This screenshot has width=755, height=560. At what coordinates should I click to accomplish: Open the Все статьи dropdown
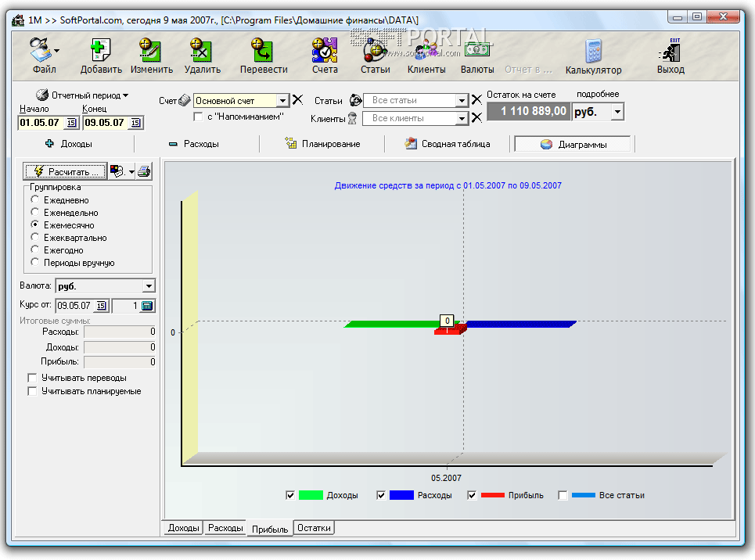[x=462, y=100]
